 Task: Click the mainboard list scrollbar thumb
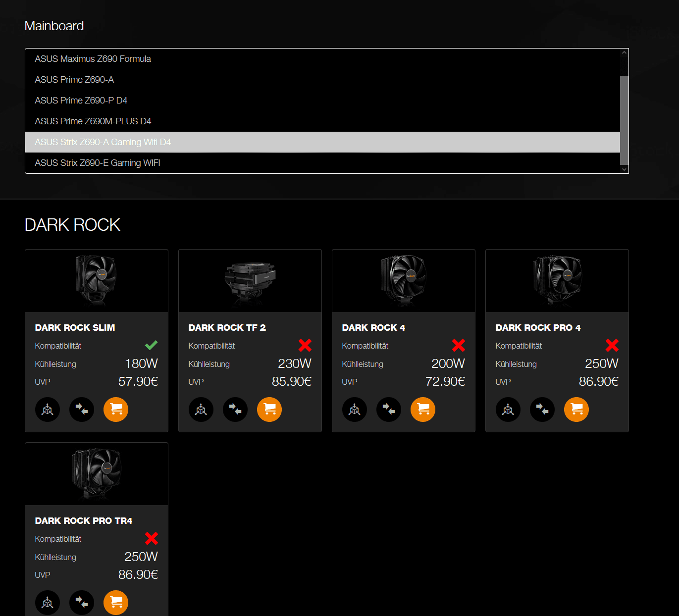click(624, 120)
